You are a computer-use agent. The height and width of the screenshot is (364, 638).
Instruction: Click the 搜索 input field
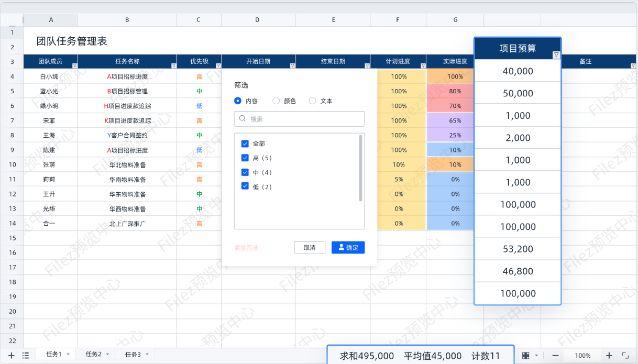299,119
